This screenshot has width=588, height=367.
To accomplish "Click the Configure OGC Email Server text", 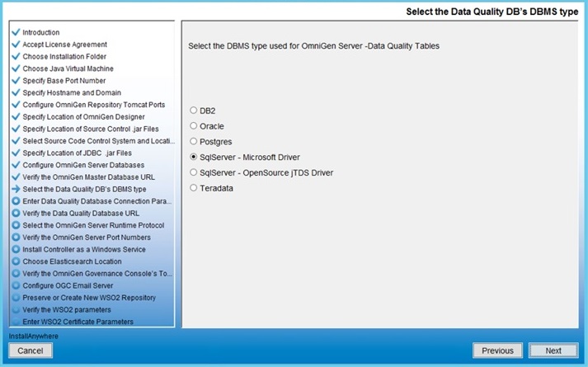I will pyautogui.click(x=68, y=285).
